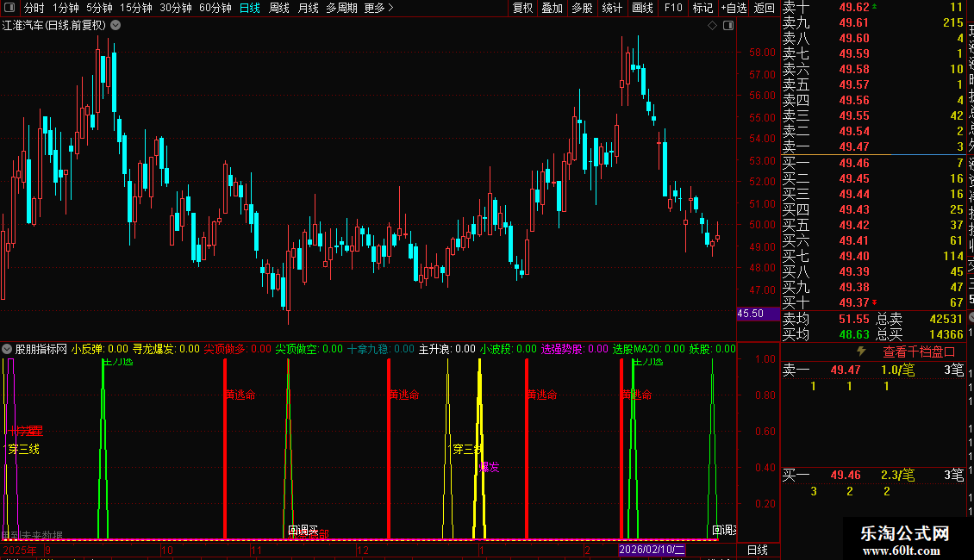Click the 叠加 overlay button
974x560 pixels.
click(553, 8)
